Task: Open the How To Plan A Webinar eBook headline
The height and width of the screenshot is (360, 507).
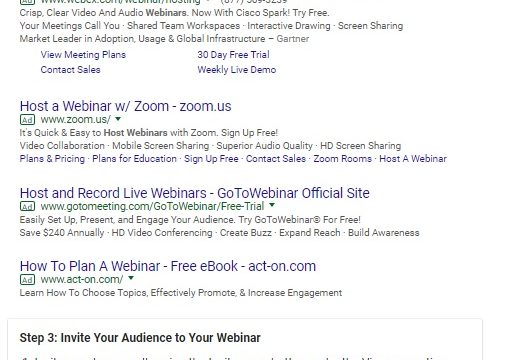Action: click(168, 266)
